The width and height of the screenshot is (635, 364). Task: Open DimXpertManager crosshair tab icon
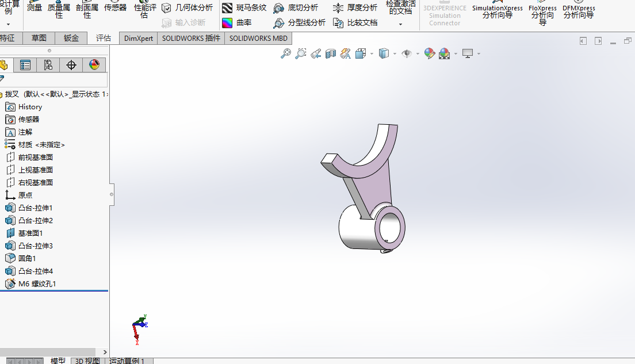[71, 65]
